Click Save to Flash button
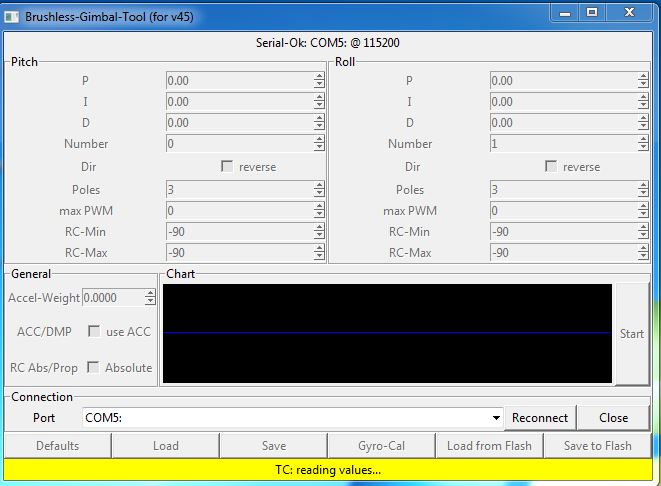 point(598,446)
